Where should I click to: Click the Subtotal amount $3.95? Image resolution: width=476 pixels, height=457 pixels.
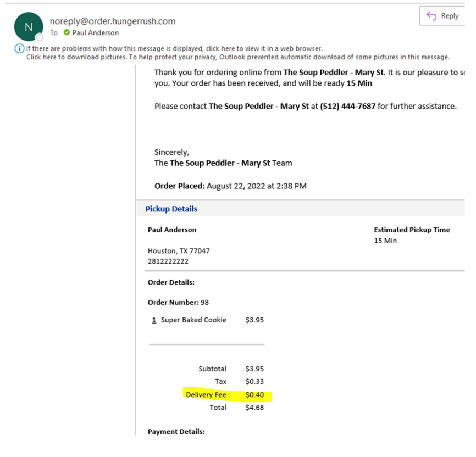[x=254, y=369]
